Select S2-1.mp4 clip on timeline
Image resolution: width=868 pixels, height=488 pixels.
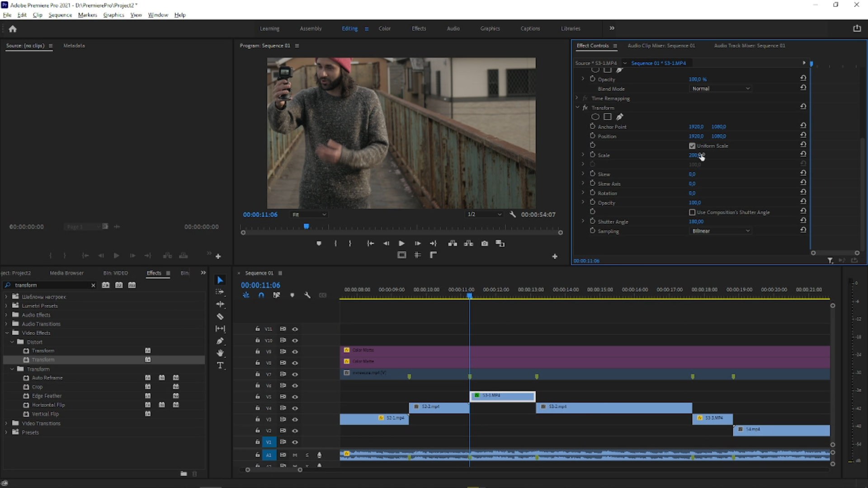coord(374,419)
